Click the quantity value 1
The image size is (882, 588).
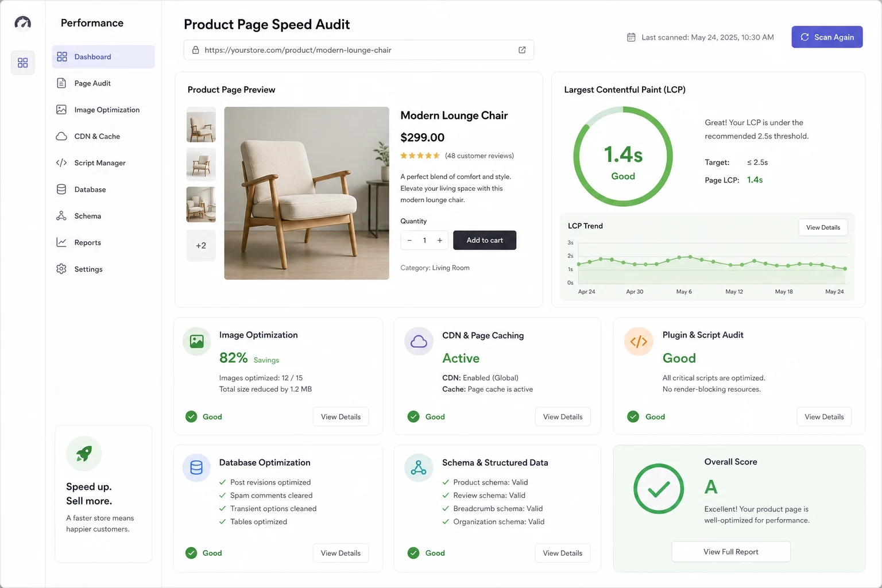click(425, 241)
